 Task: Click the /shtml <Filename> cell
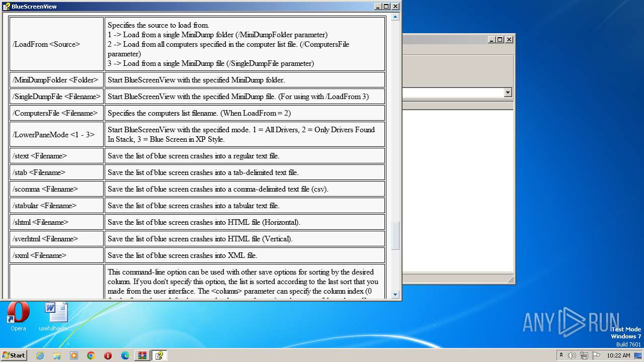coord(56,222)
